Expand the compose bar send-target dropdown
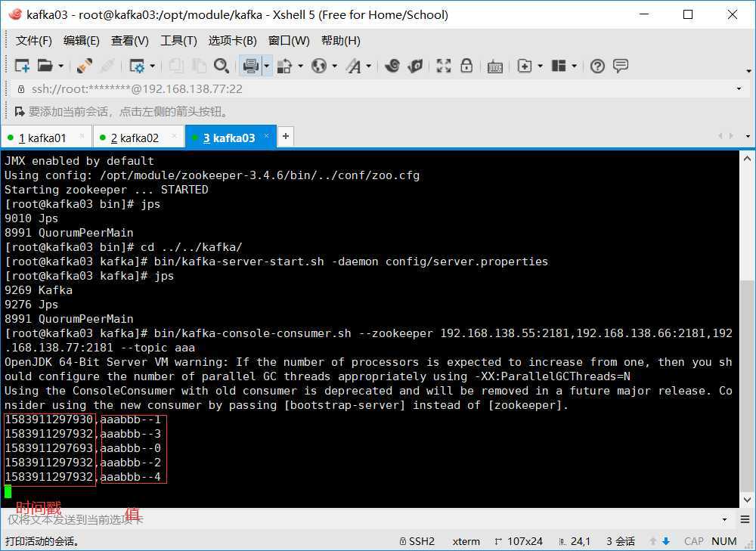 tap(725, 520)
